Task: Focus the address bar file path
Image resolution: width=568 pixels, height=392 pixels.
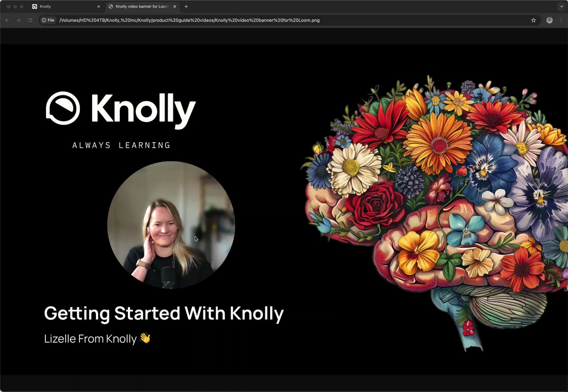Action: 189,20
